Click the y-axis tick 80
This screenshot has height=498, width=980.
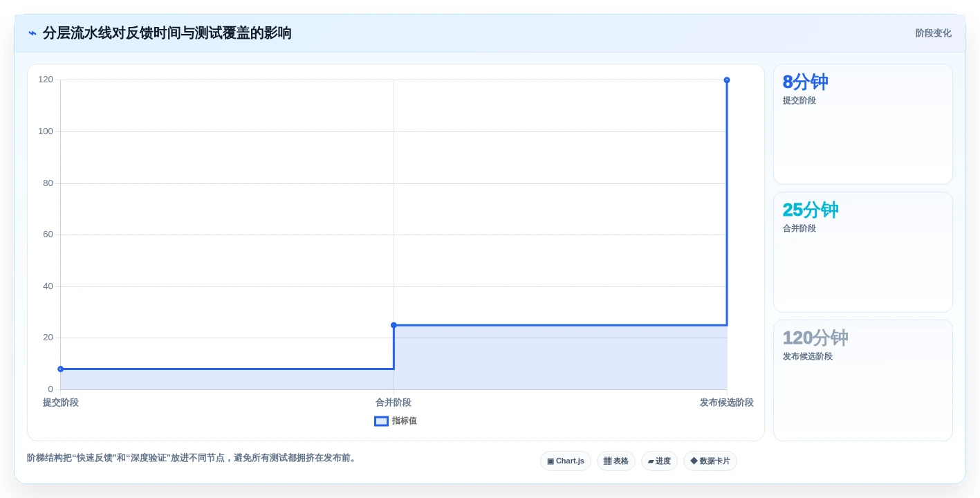[x=48, y=183]
